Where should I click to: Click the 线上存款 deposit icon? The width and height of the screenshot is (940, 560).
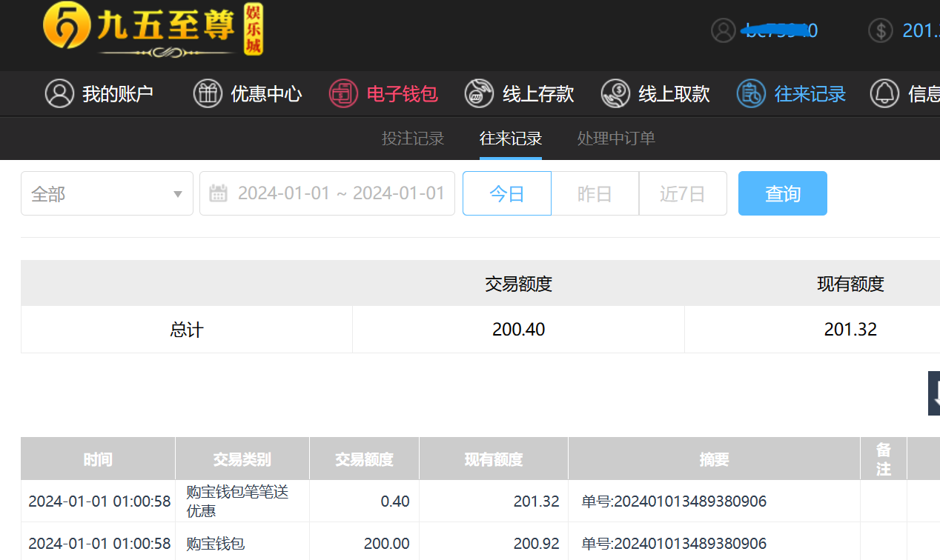coord(479,94)
